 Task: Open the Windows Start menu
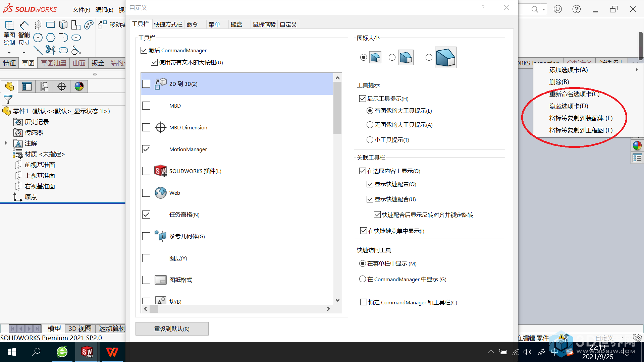[12, 352]
